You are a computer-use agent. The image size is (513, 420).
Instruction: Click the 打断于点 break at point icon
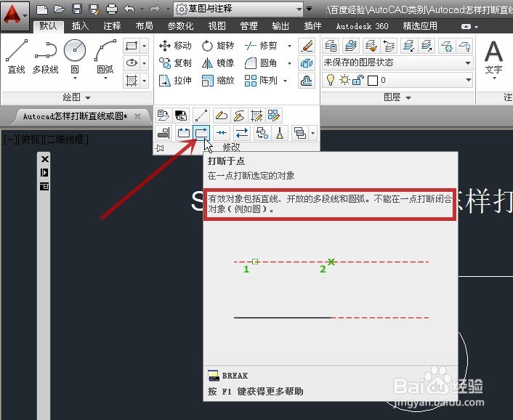pos(201,133)
